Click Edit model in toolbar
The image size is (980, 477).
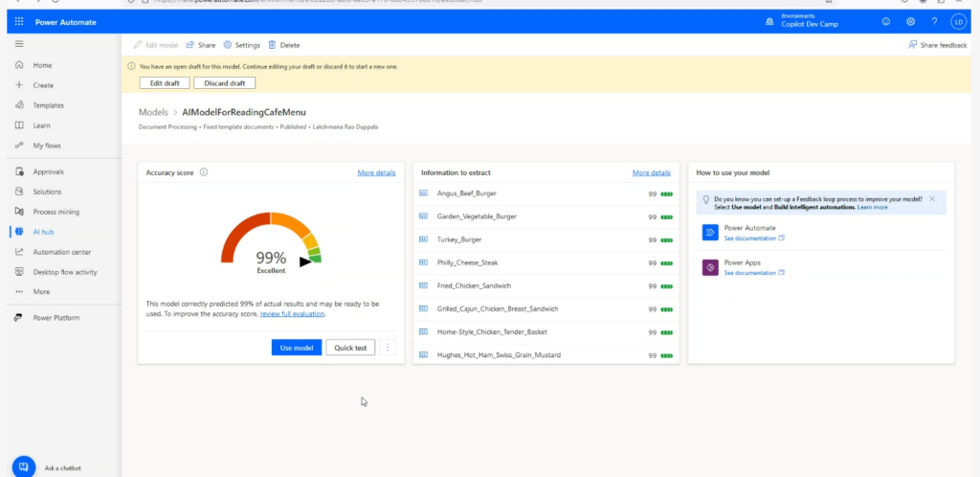pos(156,45)
